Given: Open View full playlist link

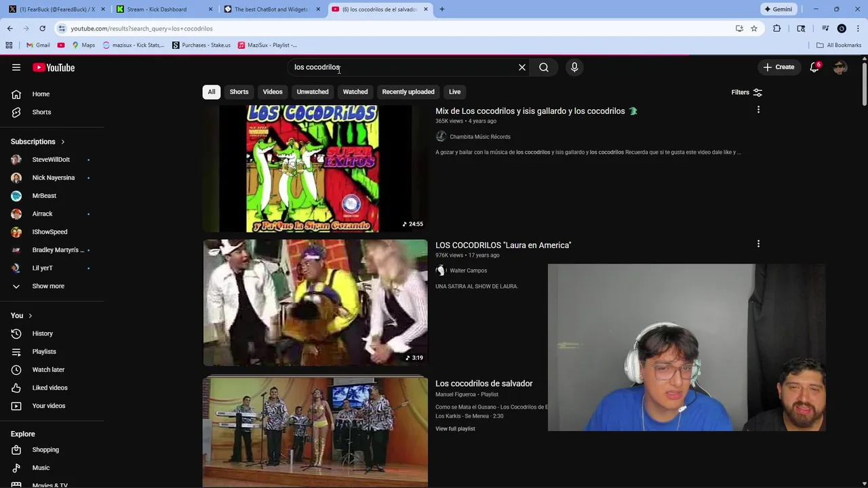Looking at the screenshot, I should coord(455,429).
